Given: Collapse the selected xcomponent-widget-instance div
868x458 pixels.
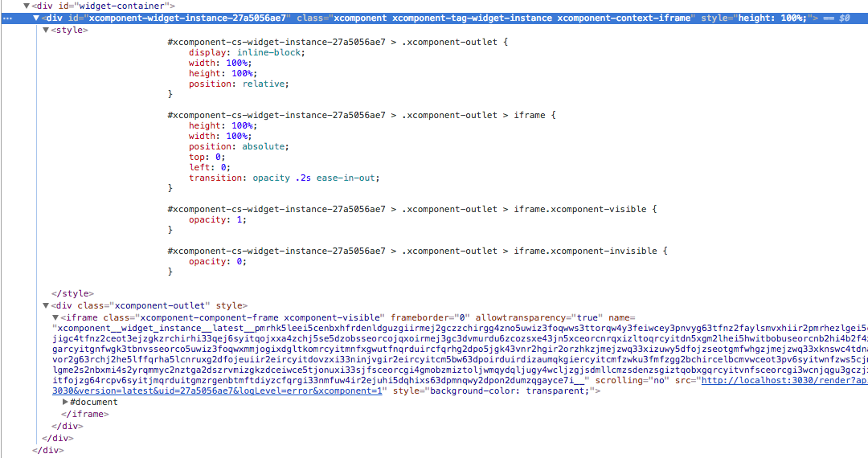Looking at the screenshot, I should point(36,18).
